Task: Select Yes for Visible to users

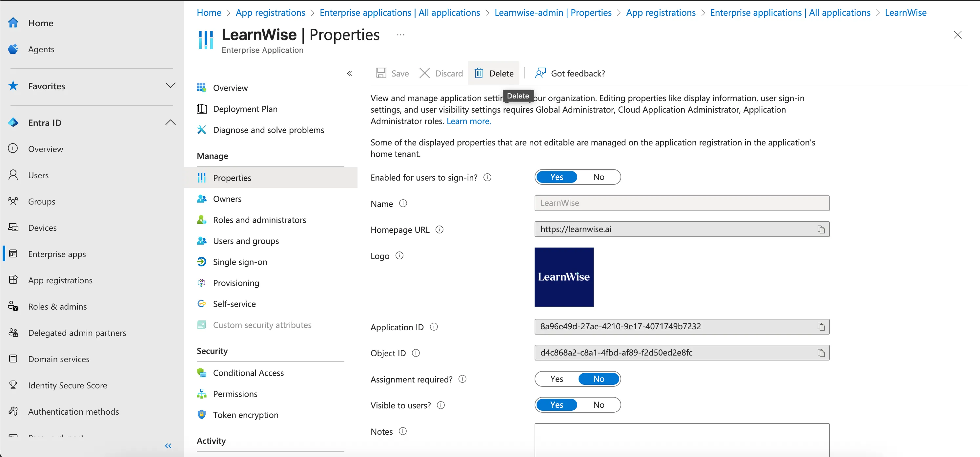Action: pyautogui.click(x=557, y=405)
